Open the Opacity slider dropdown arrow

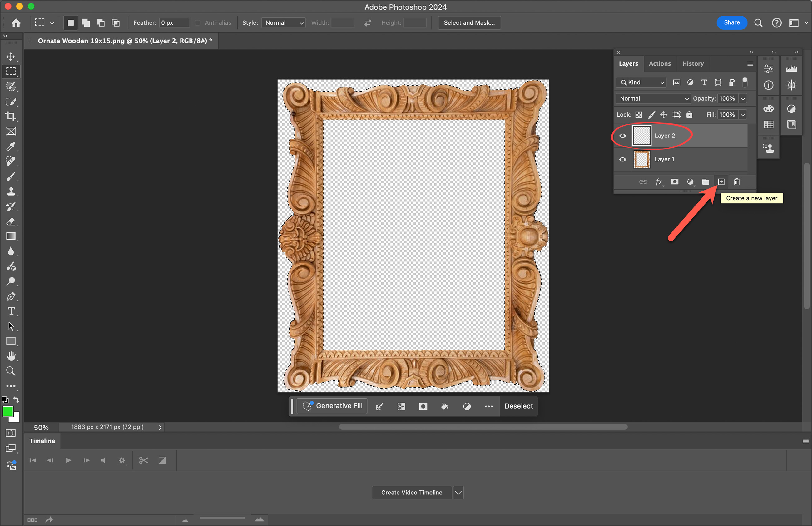743,99
